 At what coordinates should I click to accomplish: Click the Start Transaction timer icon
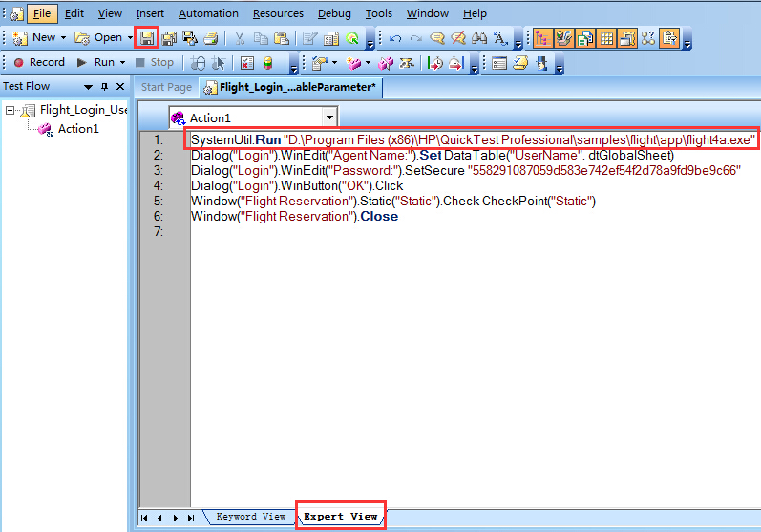[x=435, y=63]
